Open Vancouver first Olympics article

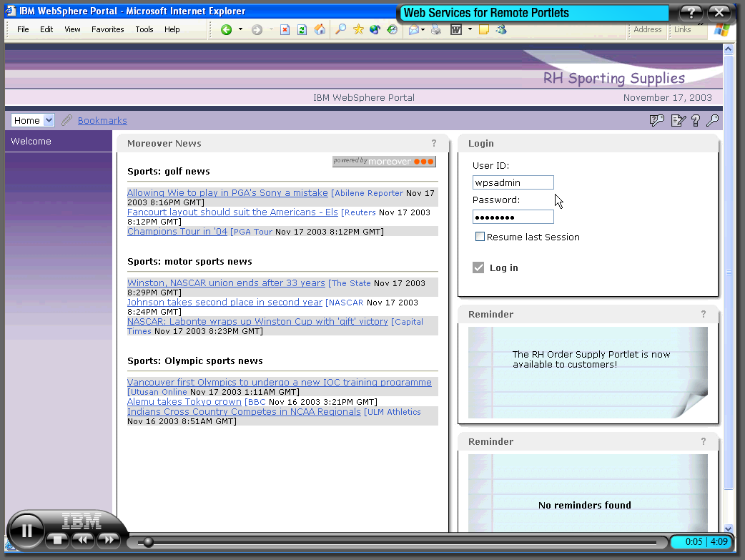[280, 383]
